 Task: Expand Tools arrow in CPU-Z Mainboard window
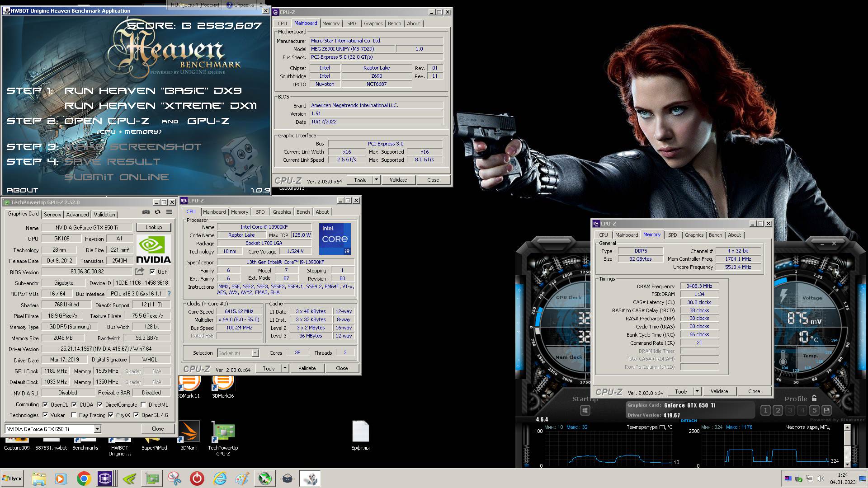[x=376, y=180]
